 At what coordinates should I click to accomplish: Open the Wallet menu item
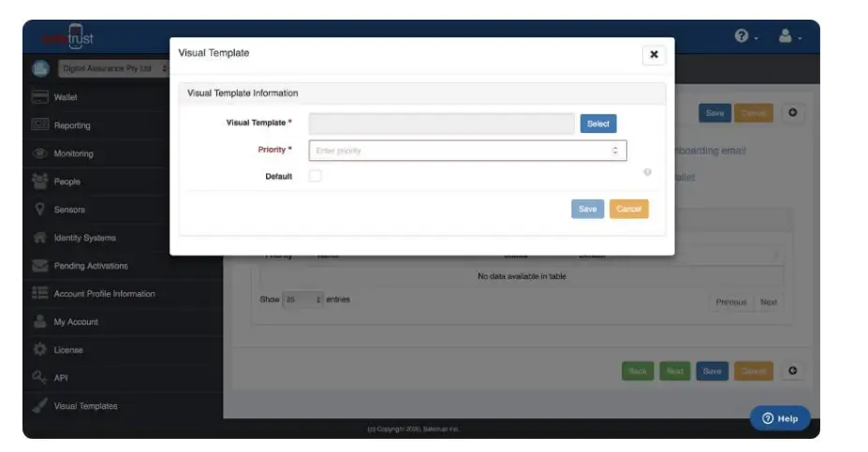[66, 97]
